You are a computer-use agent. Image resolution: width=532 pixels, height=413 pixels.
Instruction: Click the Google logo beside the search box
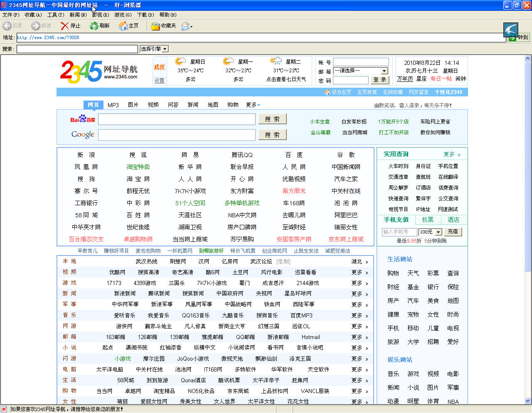click(83, 135)
